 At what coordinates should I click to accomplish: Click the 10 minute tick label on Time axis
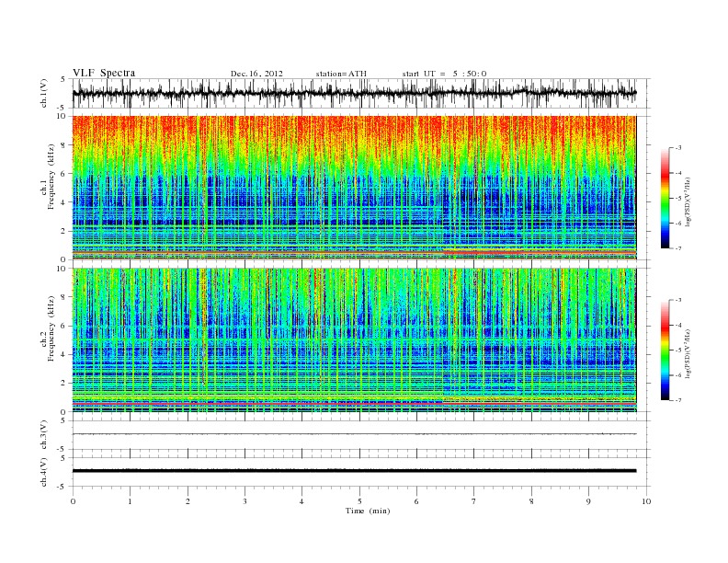(x=646, y=501)
